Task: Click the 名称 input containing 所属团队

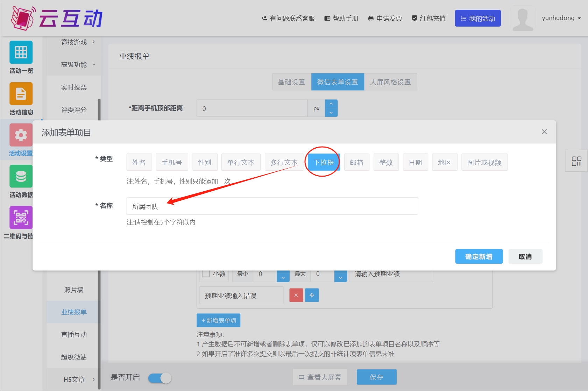Action: (272, 206)
